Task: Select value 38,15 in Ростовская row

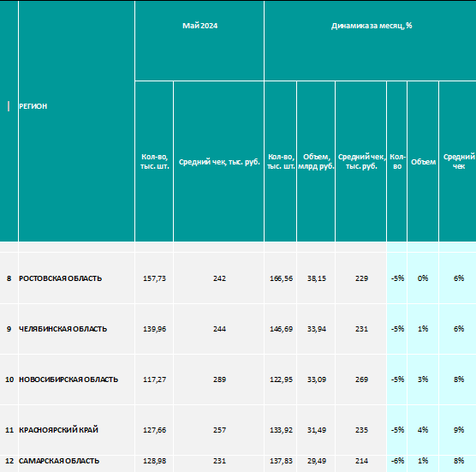Action: (316, 278)
